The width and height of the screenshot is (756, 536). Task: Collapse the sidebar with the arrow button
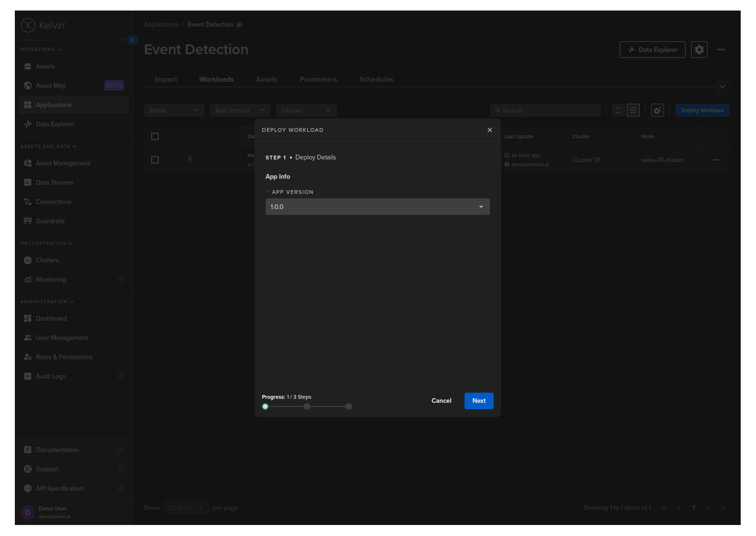(x=133, y=40)
